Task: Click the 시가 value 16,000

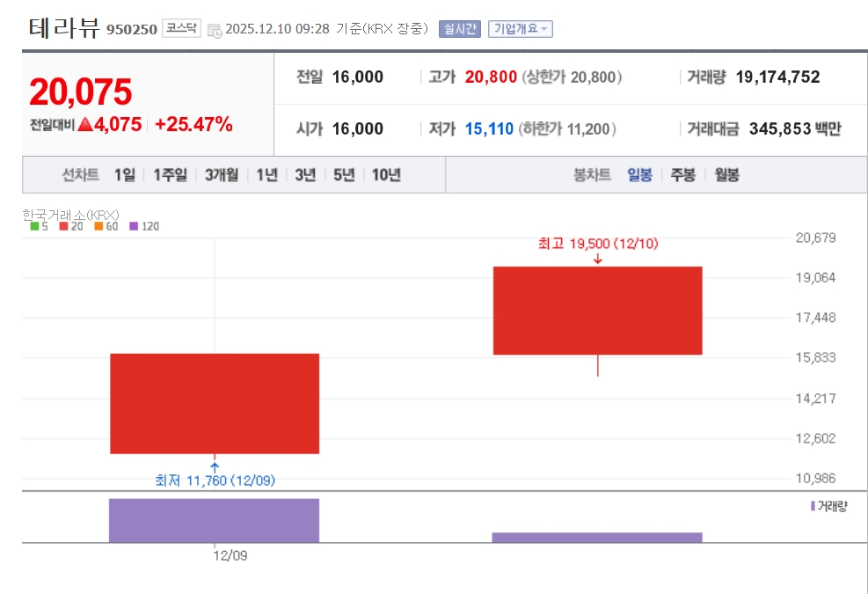Action: click(358, 129)
